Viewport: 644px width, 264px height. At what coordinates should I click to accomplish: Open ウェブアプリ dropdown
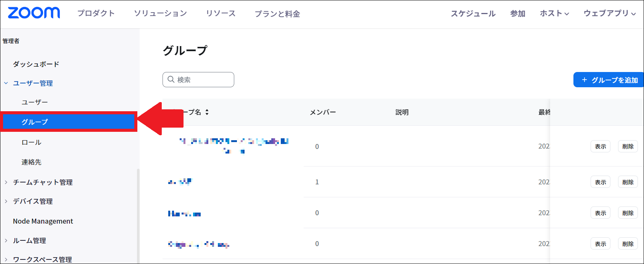(610, 13)
